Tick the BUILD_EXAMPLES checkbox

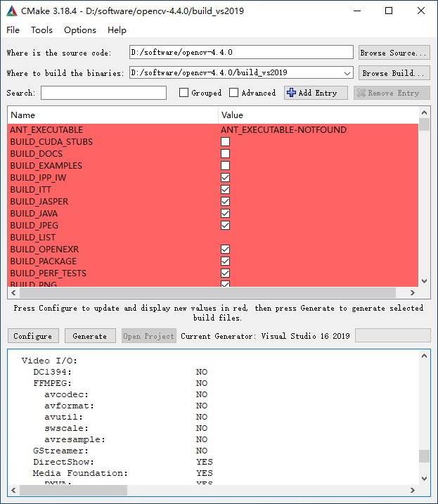coord(226,165)
